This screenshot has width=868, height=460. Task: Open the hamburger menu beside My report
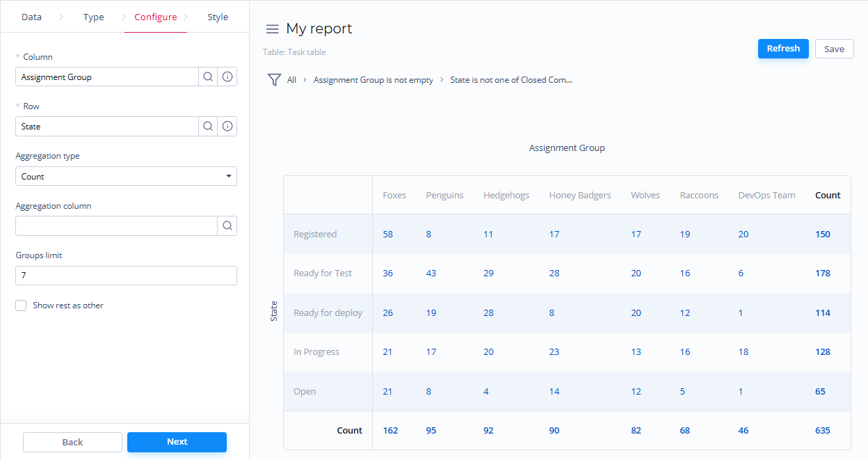click(273, 29)
